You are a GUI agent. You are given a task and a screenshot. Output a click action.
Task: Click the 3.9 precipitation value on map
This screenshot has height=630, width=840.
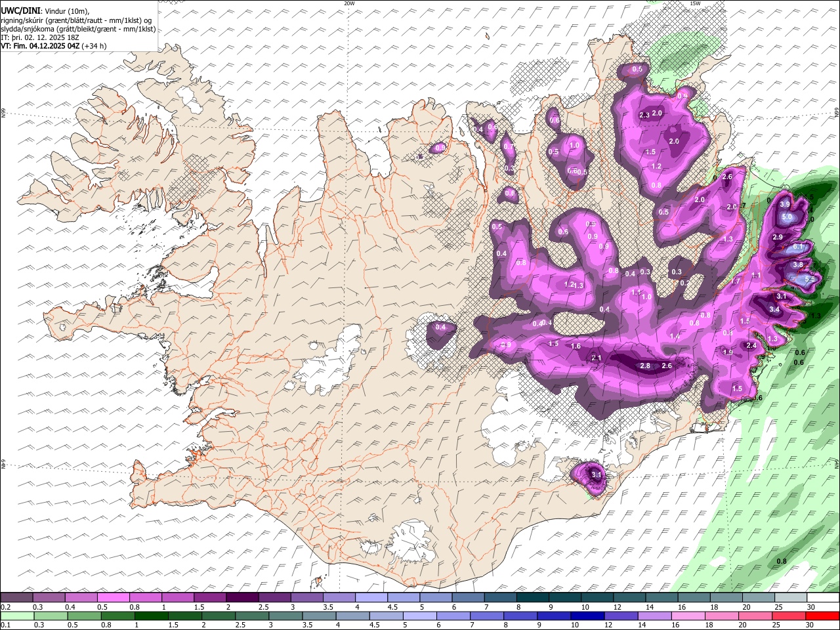[x=785, y=205]
